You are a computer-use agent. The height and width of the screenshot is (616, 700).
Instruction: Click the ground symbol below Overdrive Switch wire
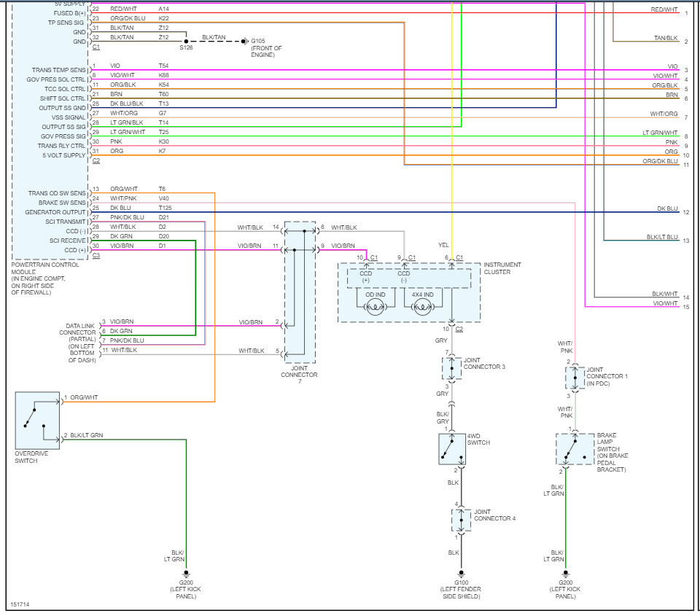[186, 574]
